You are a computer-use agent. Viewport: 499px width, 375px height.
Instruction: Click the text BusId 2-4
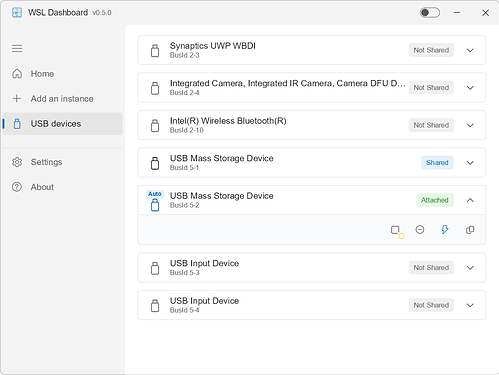click(184, 93)
